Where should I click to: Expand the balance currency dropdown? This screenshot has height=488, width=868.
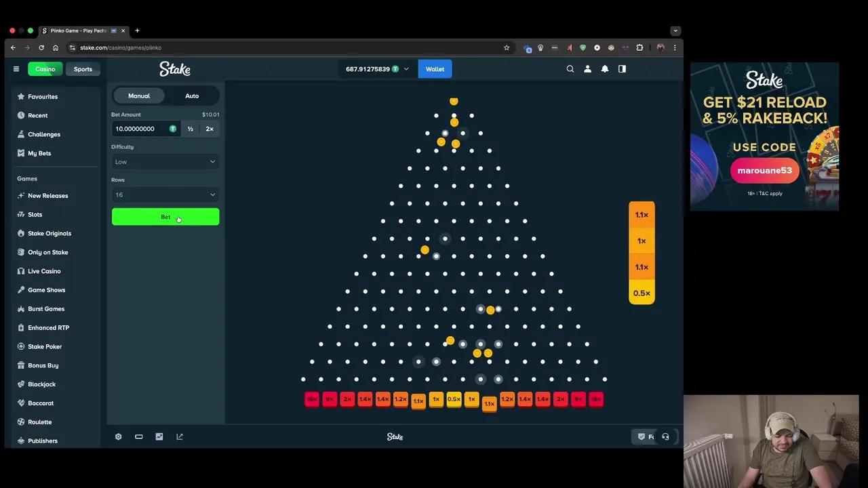pos(406,69)
